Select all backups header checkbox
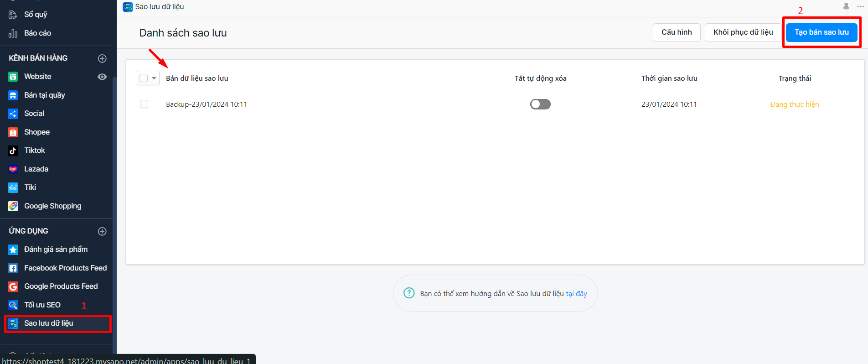 pyautogui.click(x=144, y=78)
